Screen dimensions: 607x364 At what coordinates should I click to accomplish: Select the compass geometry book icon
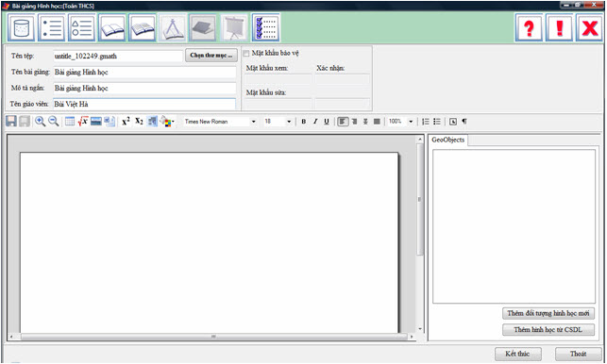pos(173,27)
